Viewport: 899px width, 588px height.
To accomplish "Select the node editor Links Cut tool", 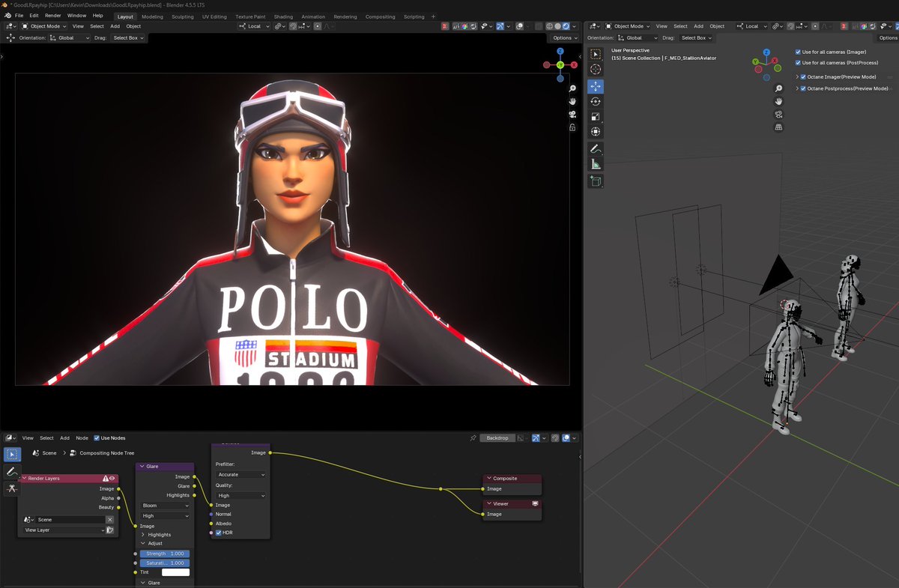I will coord(13,488).
